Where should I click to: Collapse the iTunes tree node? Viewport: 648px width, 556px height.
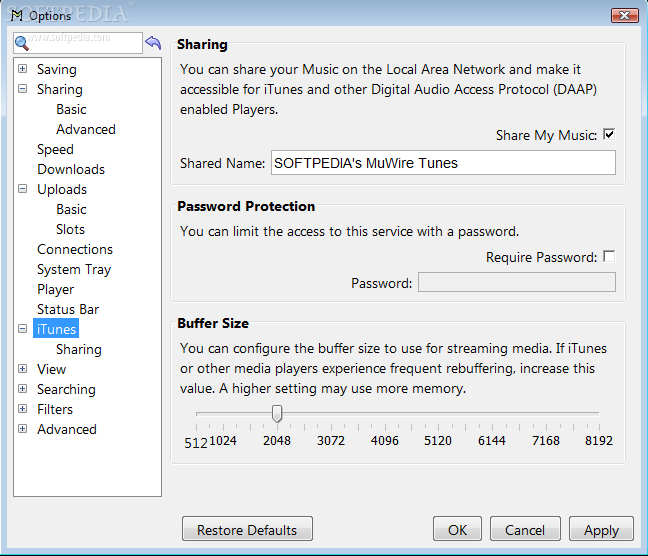[23, 329]
